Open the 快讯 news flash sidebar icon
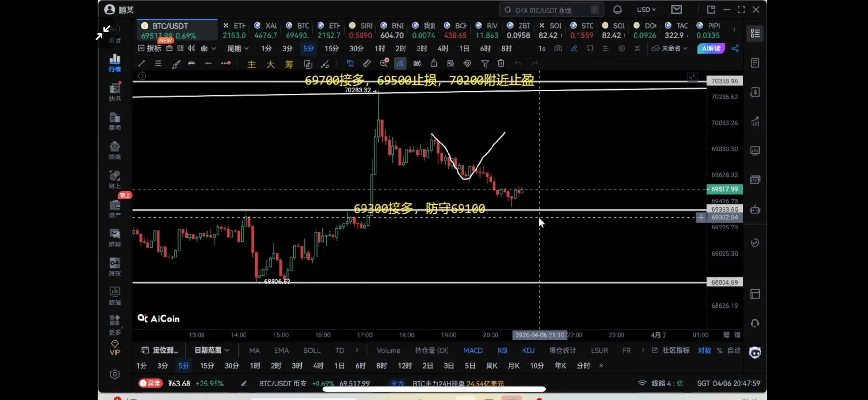This screenshot has width=868, height=400. 115,92
